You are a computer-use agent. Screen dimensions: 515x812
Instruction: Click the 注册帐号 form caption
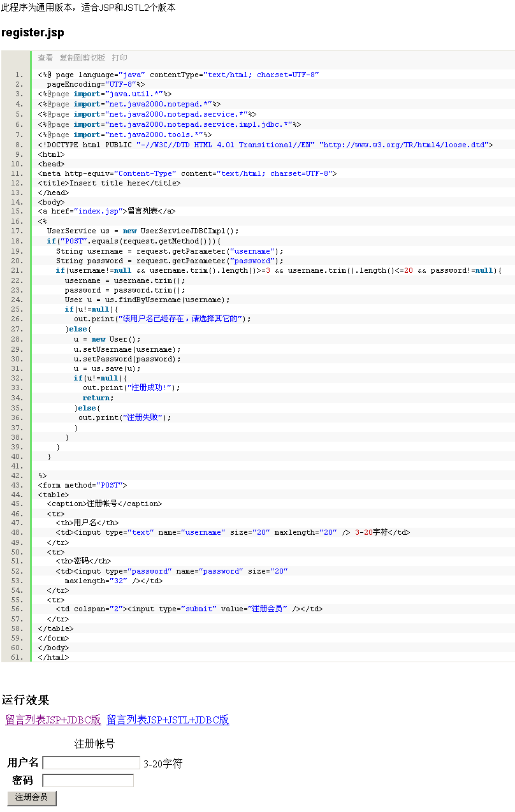(94, 744)
